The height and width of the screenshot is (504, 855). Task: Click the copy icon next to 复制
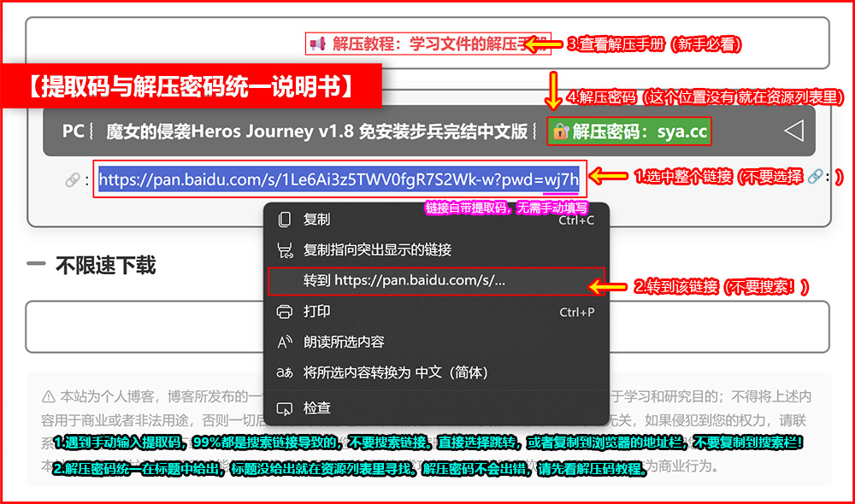click(x=285, y=220)
